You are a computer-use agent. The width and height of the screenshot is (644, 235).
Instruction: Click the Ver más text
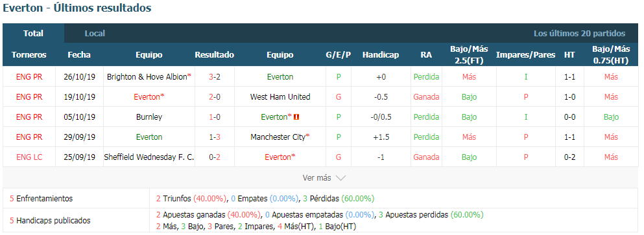pos(316,178)
